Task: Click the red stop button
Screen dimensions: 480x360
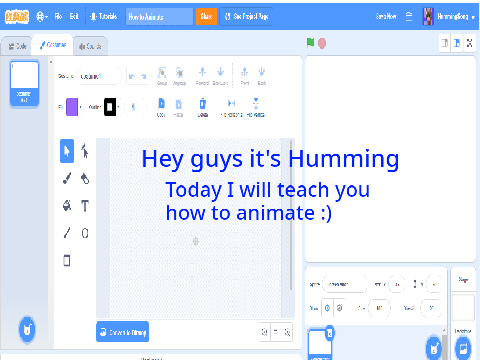Action: tap(322, 43)
